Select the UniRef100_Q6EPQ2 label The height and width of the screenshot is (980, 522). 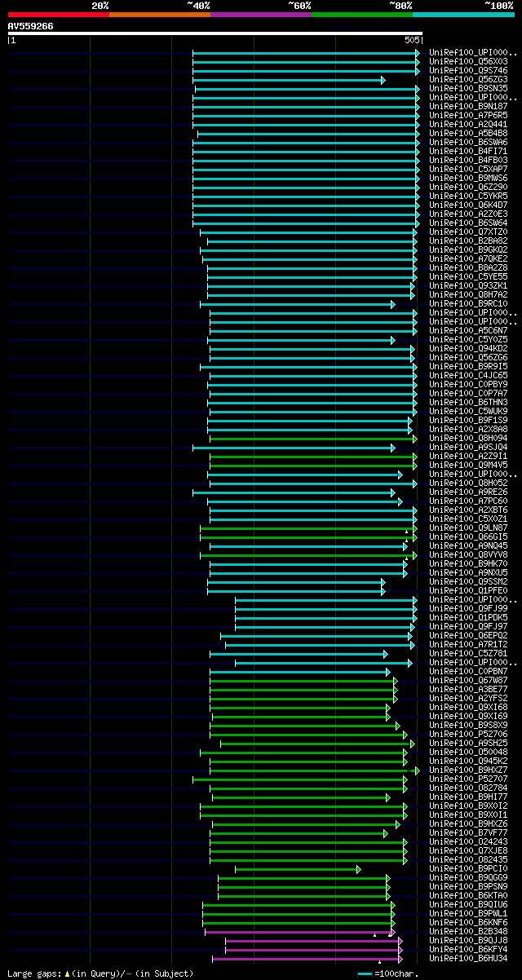point(468,635)
